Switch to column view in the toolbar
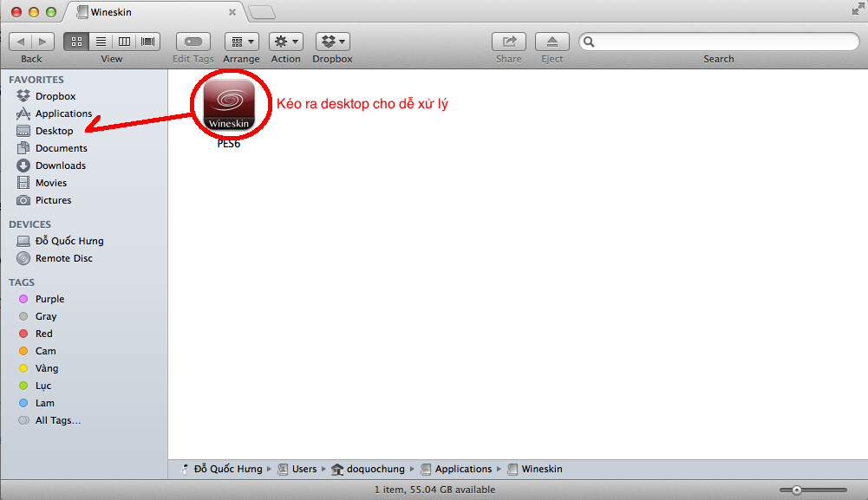Image resolution: width=868 pixels, height=500 pixels. click(x=123, y=41)
